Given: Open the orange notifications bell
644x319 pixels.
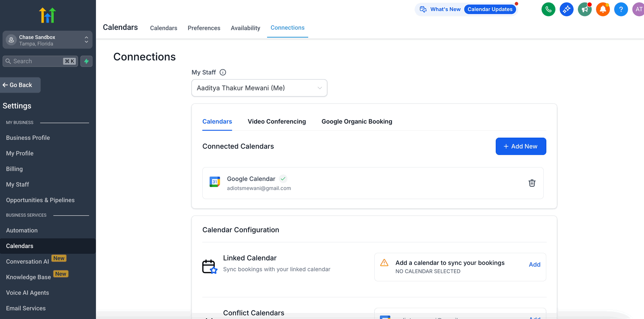Looking at the screenshot, I should 603,10.
